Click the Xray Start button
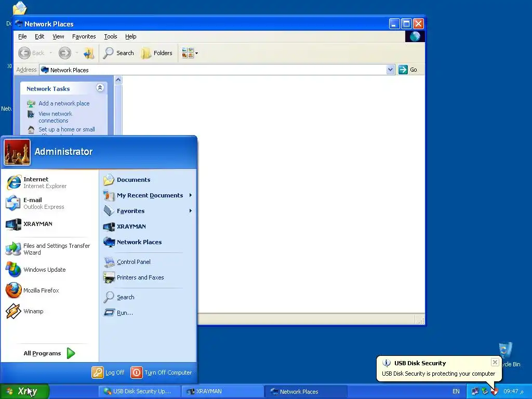The height and width of the screenshot is (399, 532). tap(24, 391)
